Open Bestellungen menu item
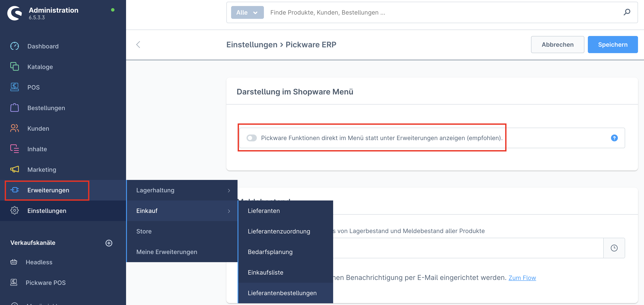The image size is (644, 305). (46, 108)
